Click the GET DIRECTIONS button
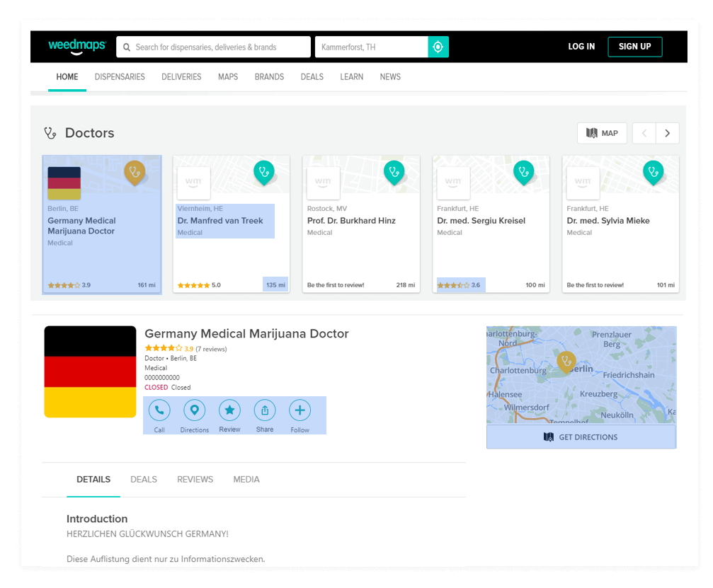The image size is (713, 588). pos(581,437)
